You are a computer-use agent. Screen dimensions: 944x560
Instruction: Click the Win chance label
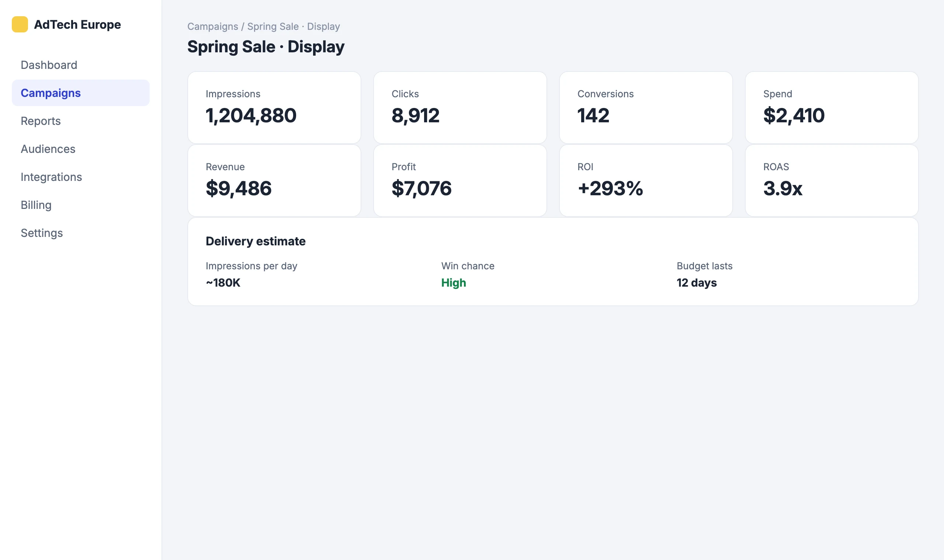point(468,266)
